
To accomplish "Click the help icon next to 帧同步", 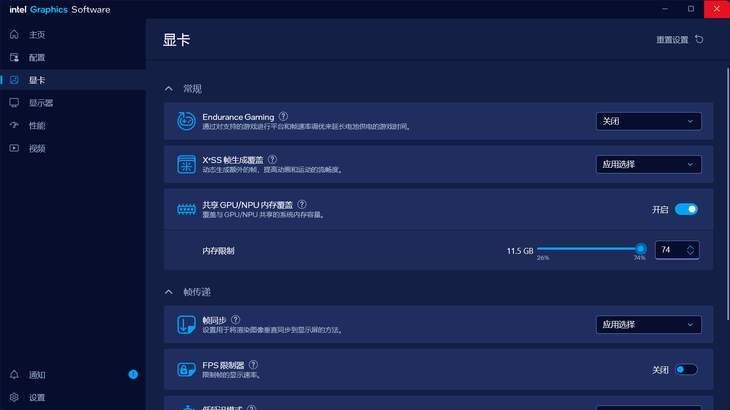I will click(236, 320).
